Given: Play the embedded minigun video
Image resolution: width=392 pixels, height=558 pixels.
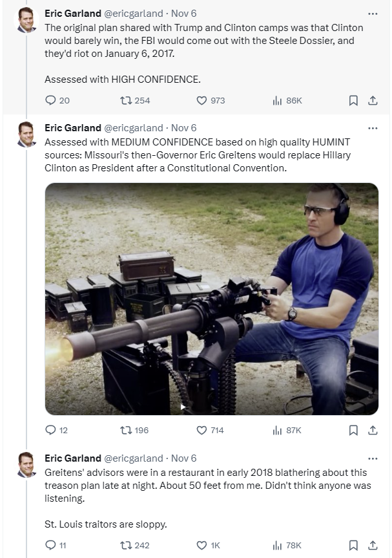Looking at the screenshot, I should (x=211, y=299).
